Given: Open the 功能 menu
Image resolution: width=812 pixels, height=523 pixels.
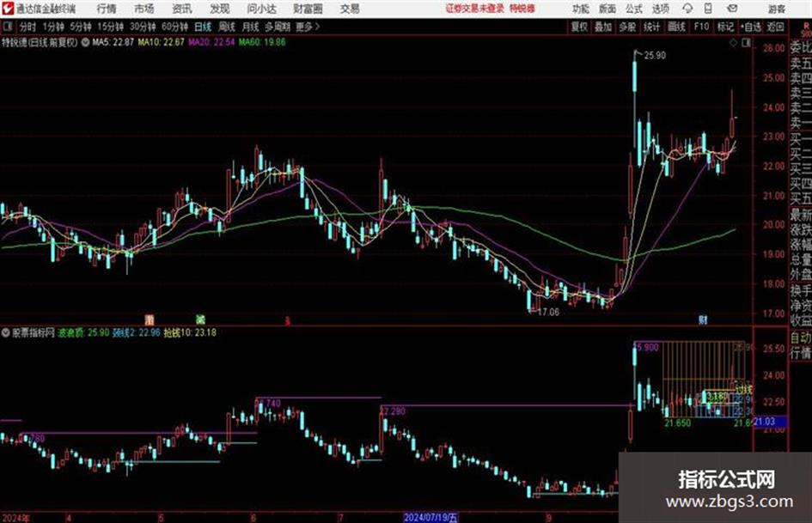Looking at the screenshot, I should (x=581, y=9).
